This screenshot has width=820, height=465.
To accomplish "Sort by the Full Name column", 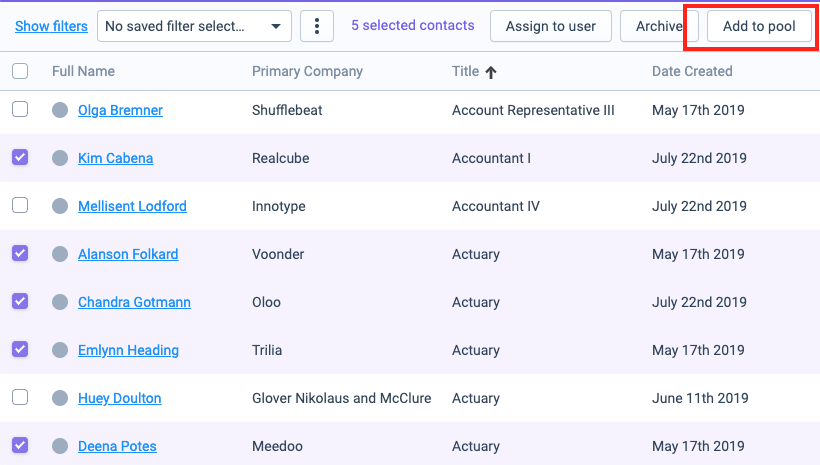I will pos(83,71).
